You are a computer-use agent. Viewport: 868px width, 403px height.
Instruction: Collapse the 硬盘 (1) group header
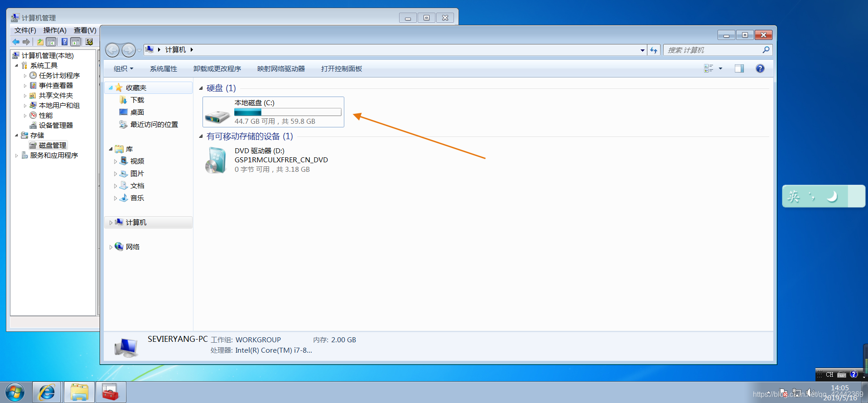(x=201, y=88)
